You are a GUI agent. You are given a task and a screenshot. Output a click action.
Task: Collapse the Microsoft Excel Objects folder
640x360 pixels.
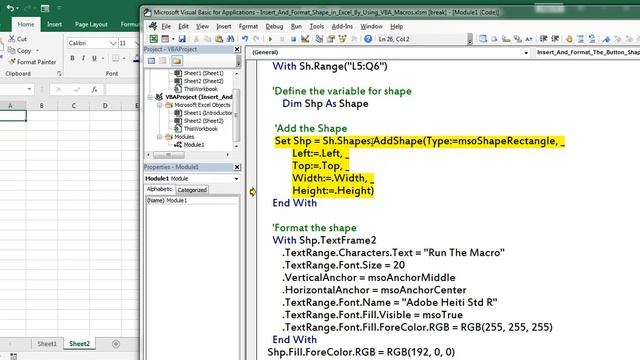point(160,105)
